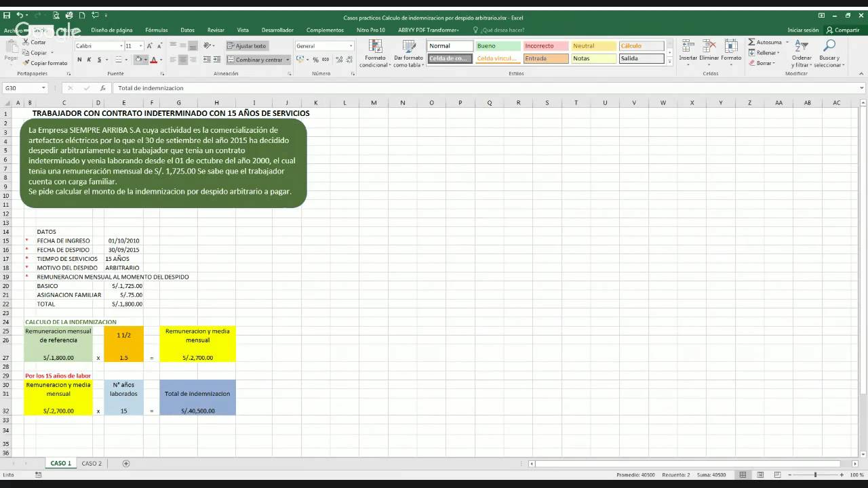Decrease font size with small A icon
Image resolution: width=868 pixels, height=488 pixels.
coord(159,46)
